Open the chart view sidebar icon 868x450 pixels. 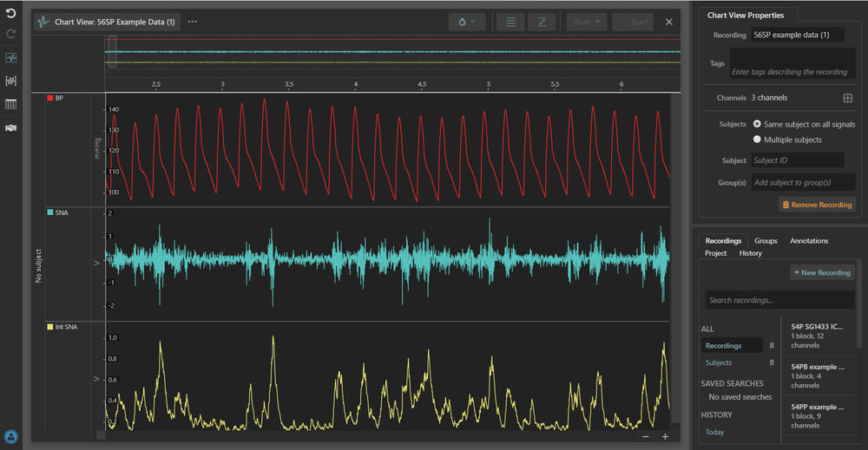[11, 58]
